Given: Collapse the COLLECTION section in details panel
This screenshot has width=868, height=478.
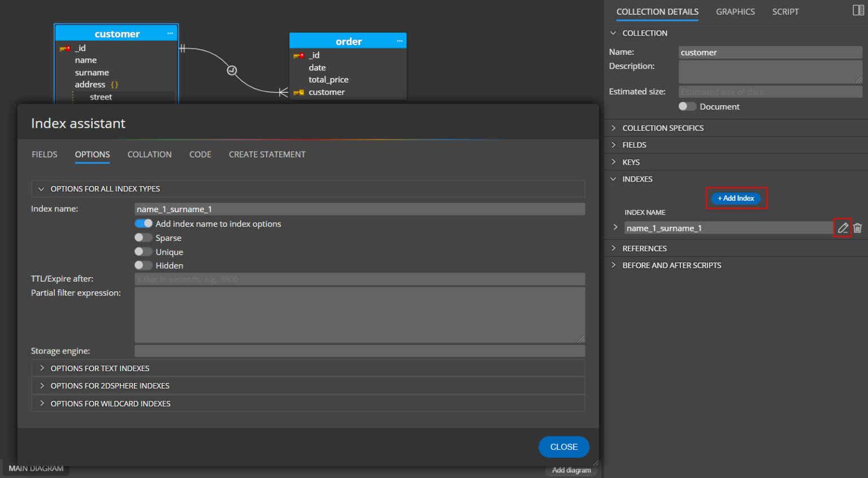Looking at the screenshot, I should tap(613, 33).
